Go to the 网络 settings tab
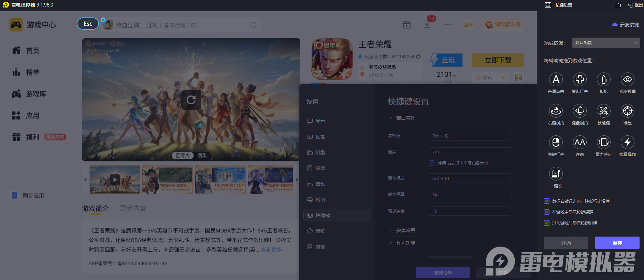The image size is (644, 280). pos(337,200)
